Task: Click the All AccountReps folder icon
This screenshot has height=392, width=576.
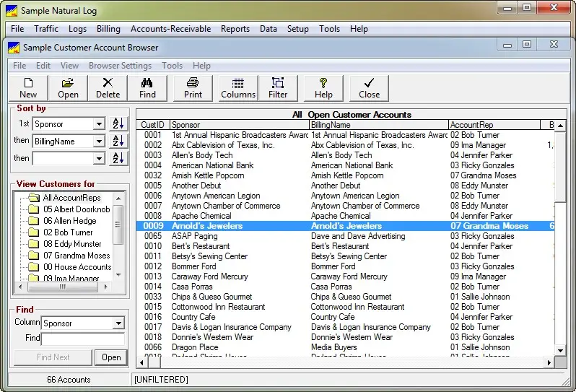Action: point(34,198)
